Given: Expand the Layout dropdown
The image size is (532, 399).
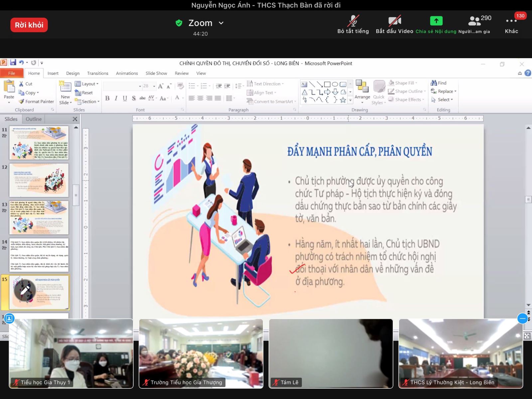Looking at the screenshot, I should pos(87,84).
